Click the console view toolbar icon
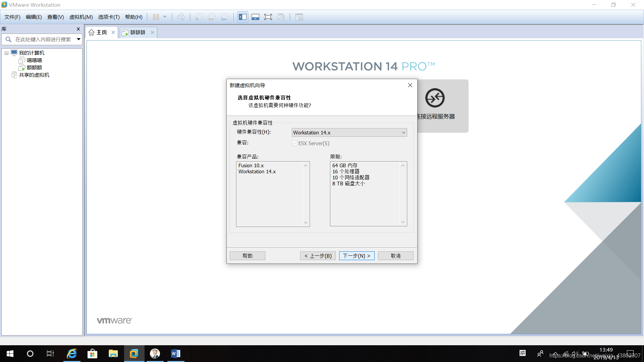This screenshot has width=644, height=362. pyautogui.click(x=299, y=17)
